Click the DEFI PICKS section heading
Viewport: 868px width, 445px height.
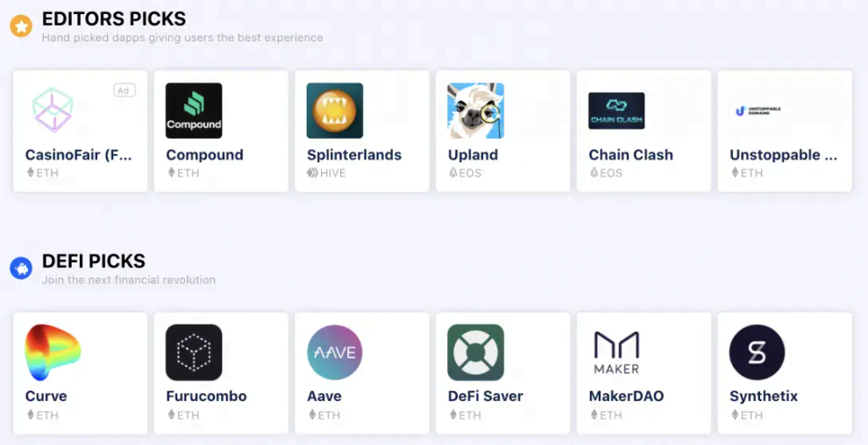pyautogui.click(x=94, y=261)
